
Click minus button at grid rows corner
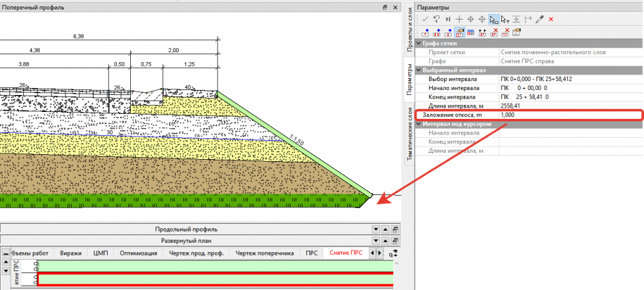click(x=6, y=253)
